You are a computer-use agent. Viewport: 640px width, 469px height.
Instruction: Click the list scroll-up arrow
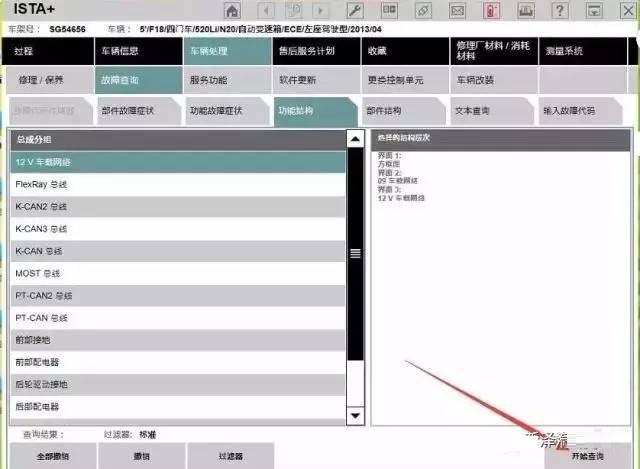[355, 139]
